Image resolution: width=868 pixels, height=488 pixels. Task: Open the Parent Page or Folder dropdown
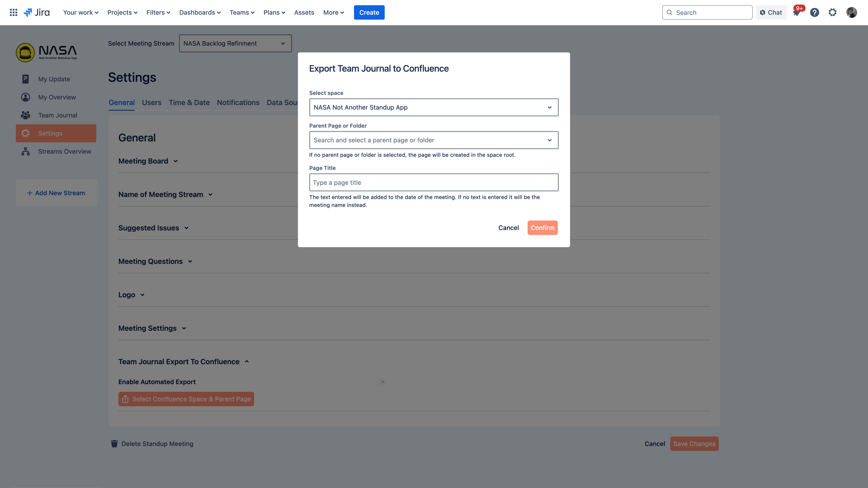coord(434,140)
